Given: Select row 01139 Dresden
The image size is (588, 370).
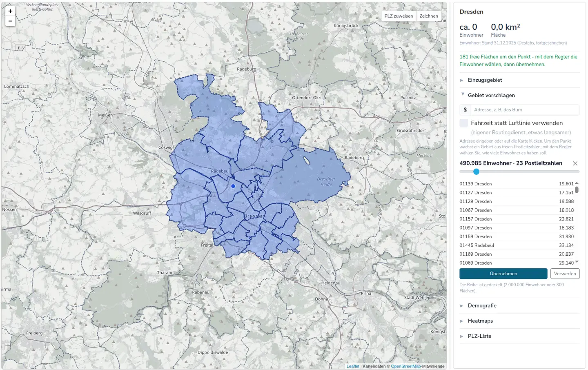Looking at the screenshot, I should pyautogui.click(x=517, y=184).
